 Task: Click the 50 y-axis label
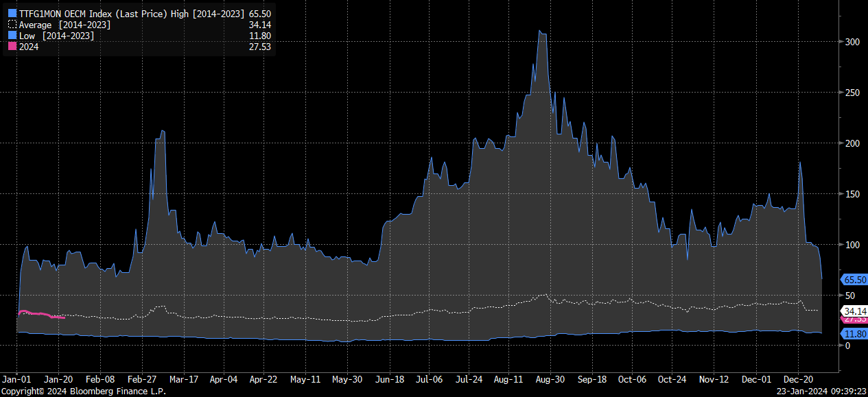coord(849,296)
